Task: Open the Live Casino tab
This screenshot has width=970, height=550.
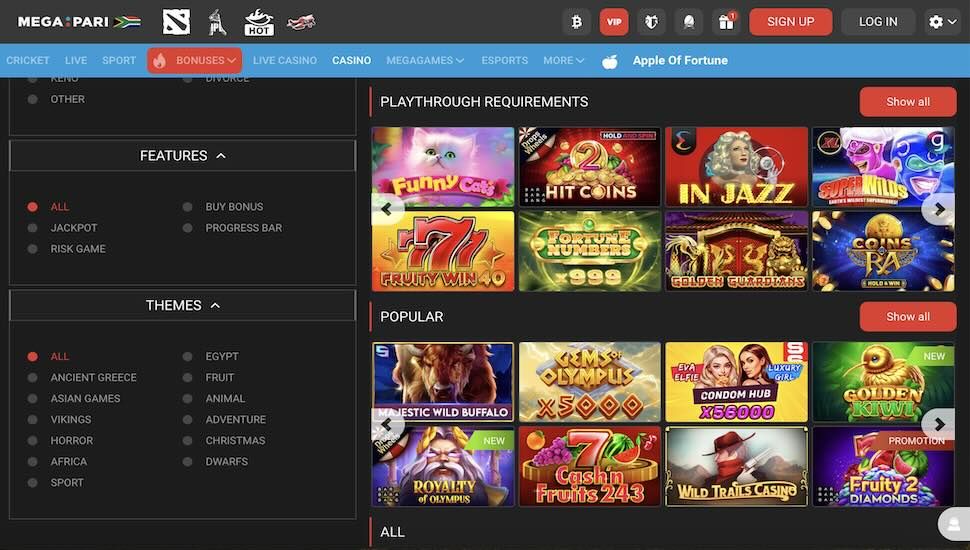Action: 285,61
